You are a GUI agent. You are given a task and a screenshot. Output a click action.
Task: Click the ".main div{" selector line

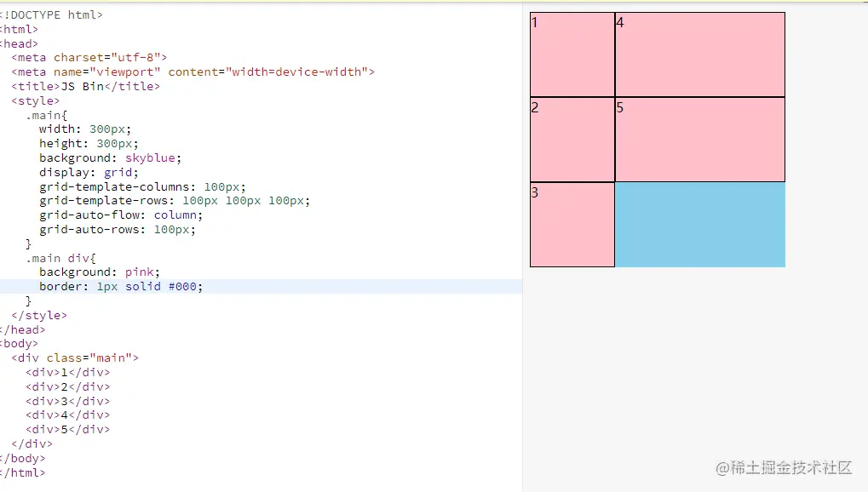60,259
